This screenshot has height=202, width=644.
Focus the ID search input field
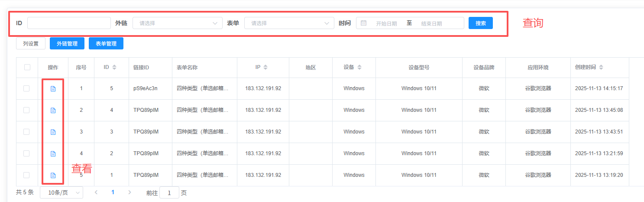tap(69, 23)
